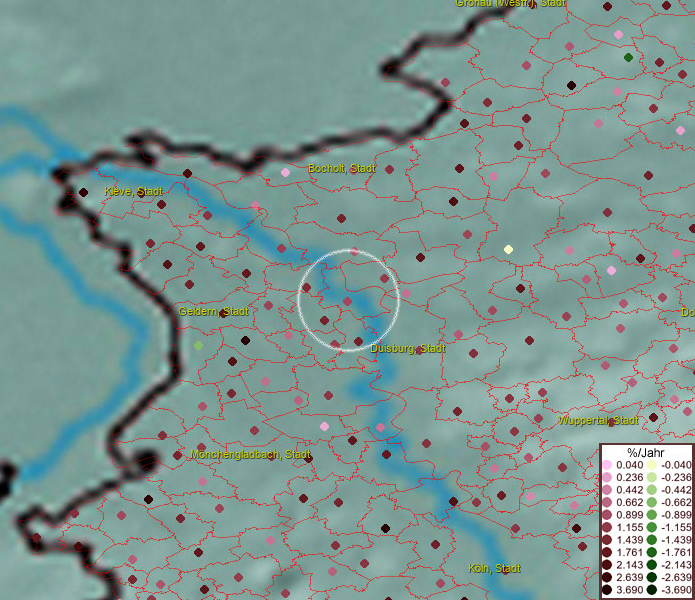Viewport: 695px width, 600px height.
Task: Click the -1.439 legend swatch
Action: point(652,540)
